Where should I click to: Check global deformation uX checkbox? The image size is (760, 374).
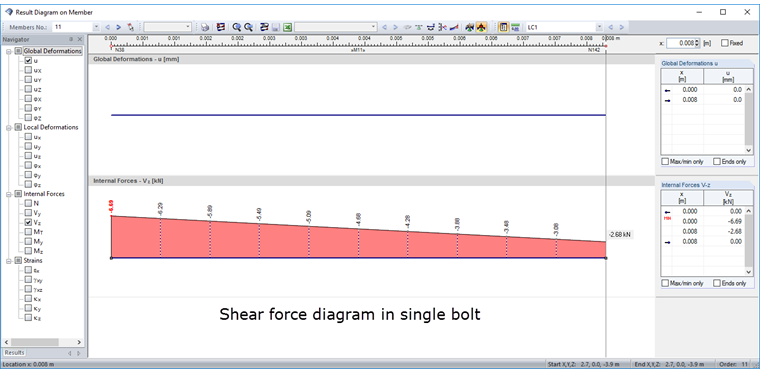pyautogui.click(x=28, y=70)
